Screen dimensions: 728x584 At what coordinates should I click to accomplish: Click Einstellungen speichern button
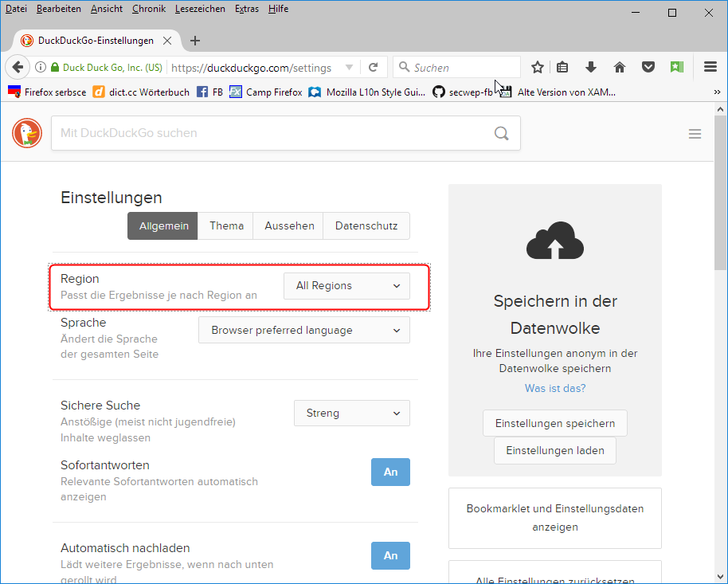(555, 423)
